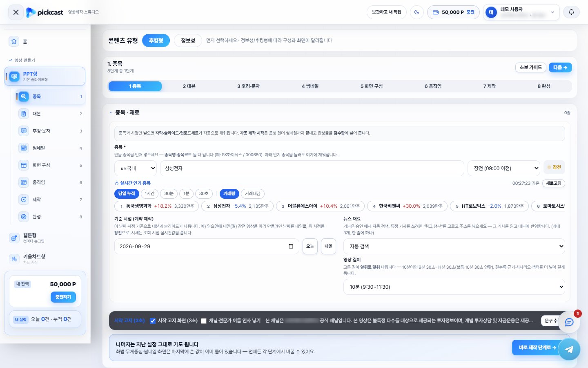This screenshot has width=588, height=368.
Task: Click 새로고침 to refresh popular stocks
Action: pyautogui.click(x=554, y=183)
